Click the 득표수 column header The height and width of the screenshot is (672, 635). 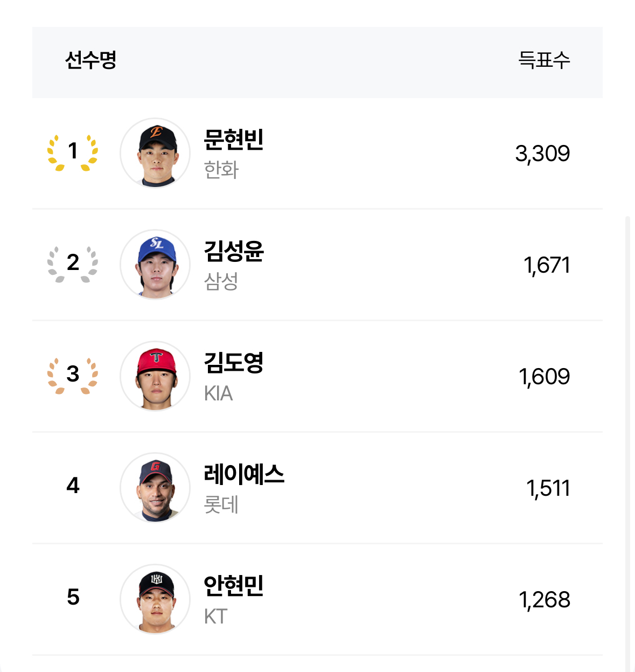click(544, 60)
